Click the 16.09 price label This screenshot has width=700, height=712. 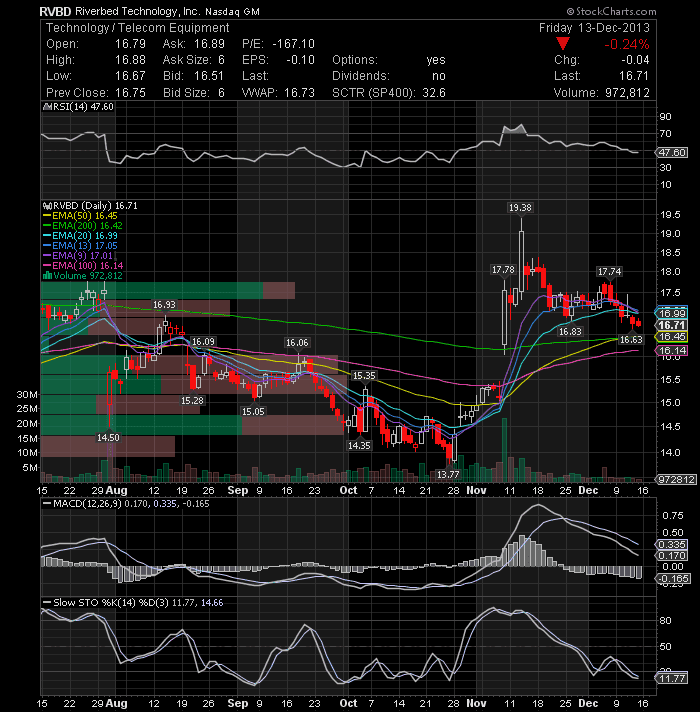click(x=203, y=341)
